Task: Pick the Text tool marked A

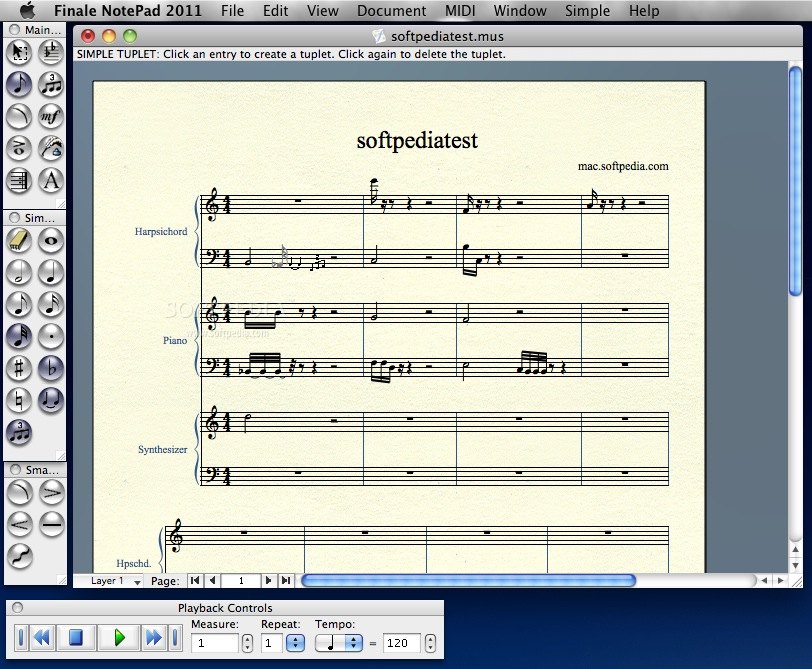Action: point(51,181)
